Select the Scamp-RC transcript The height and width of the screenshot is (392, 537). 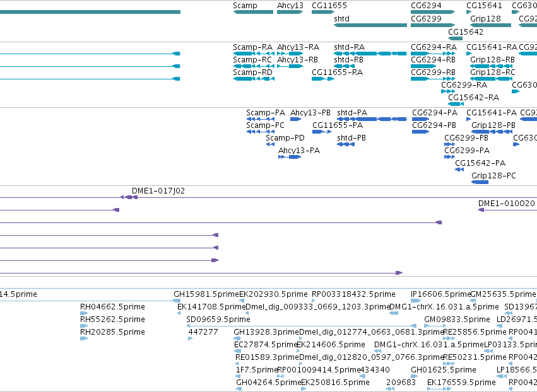(x=254, y=66)
